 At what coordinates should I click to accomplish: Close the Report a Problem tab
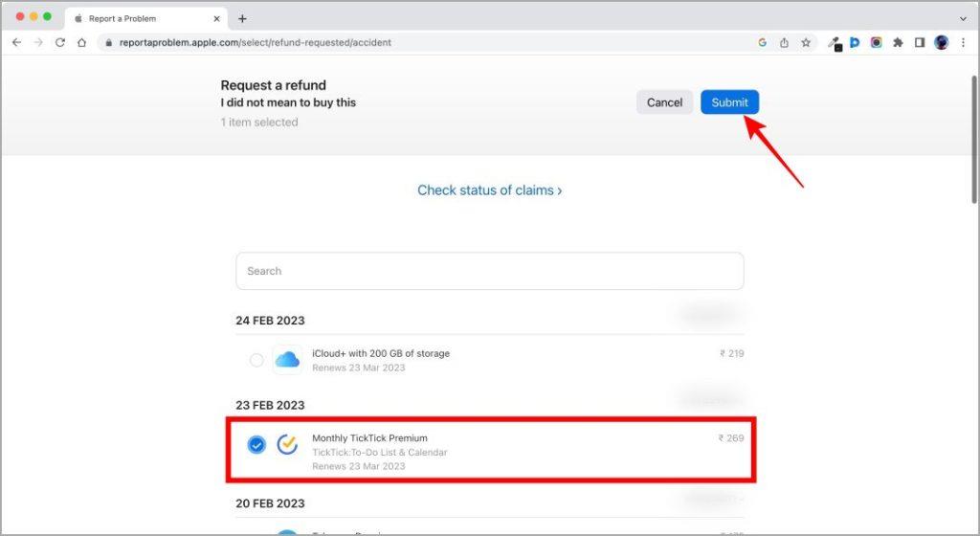217,19
